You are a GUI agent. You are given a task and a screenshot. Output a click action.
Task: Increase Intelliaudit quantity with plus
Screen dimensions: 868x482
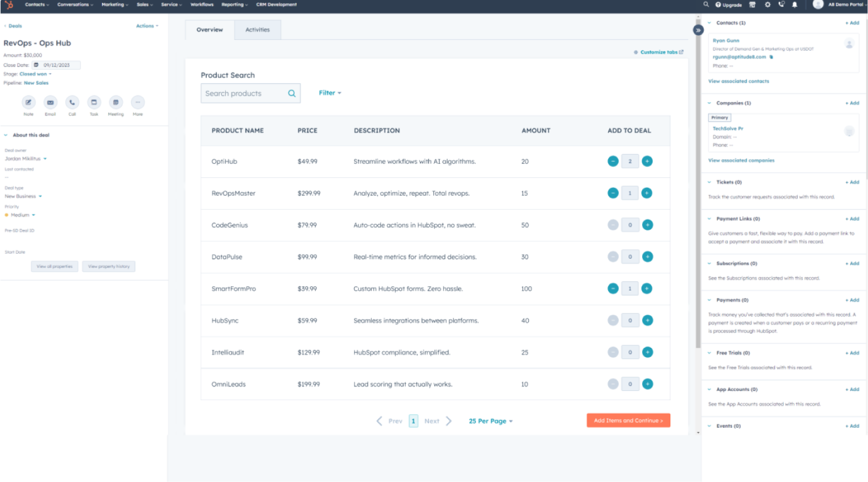(x=647, y=352)
